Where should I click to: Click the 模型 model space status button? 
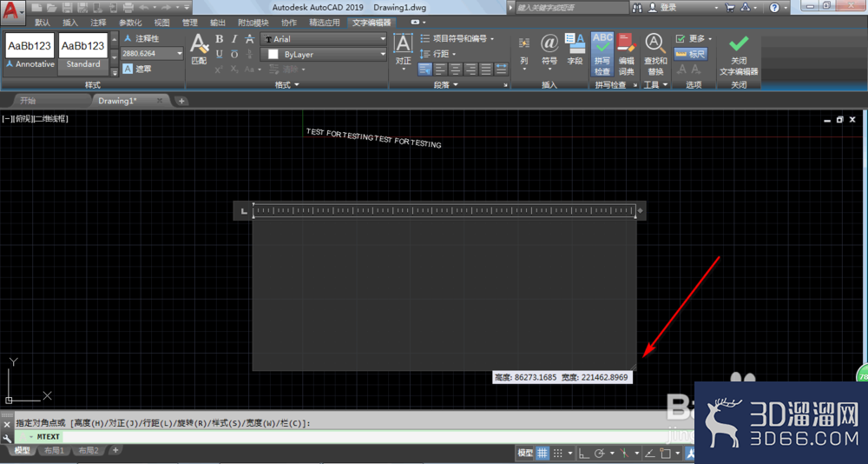coord(525,453)
